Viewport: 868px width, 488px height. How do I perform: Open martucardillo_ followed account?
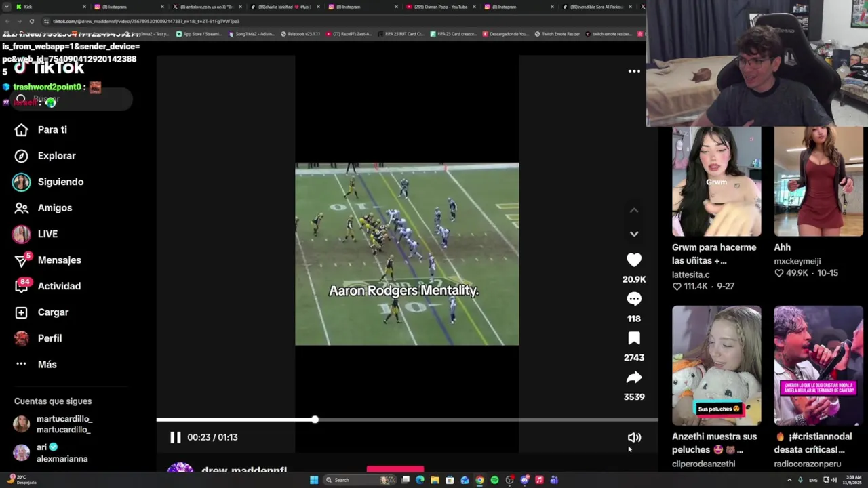pyautogui.click(x=53, y=424)
